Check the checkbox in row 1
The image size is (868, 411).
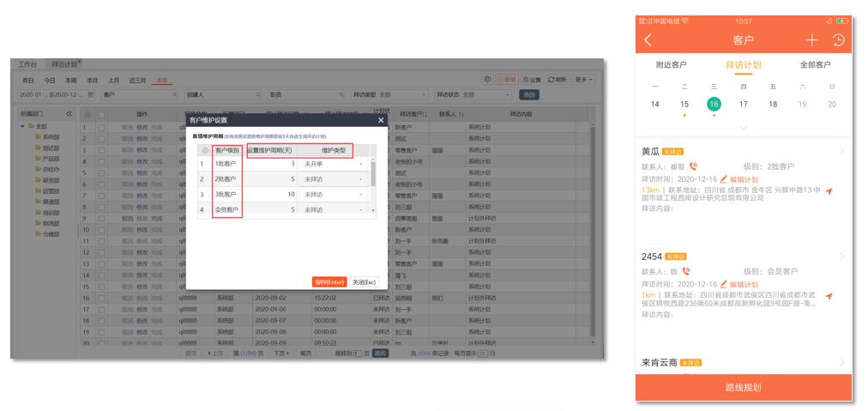click(x=101, y=127)
